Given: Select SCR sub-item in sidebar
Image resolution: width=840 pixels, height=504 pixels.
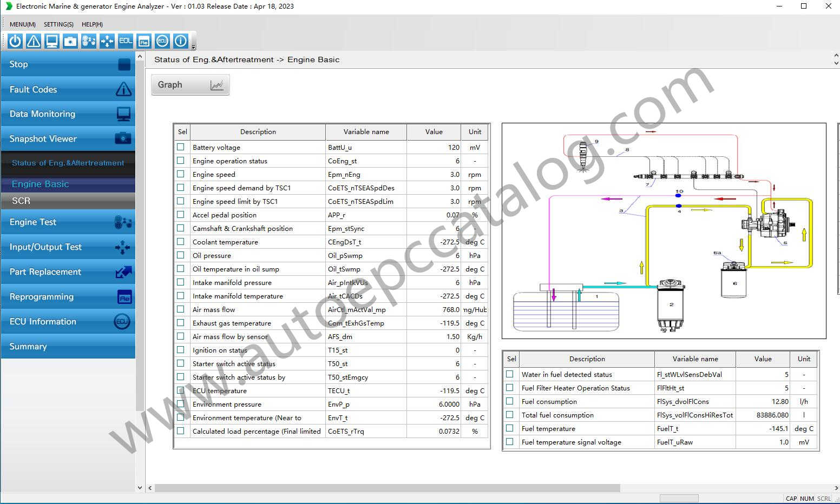Looking at the screenshot, I should pos(68,201).
